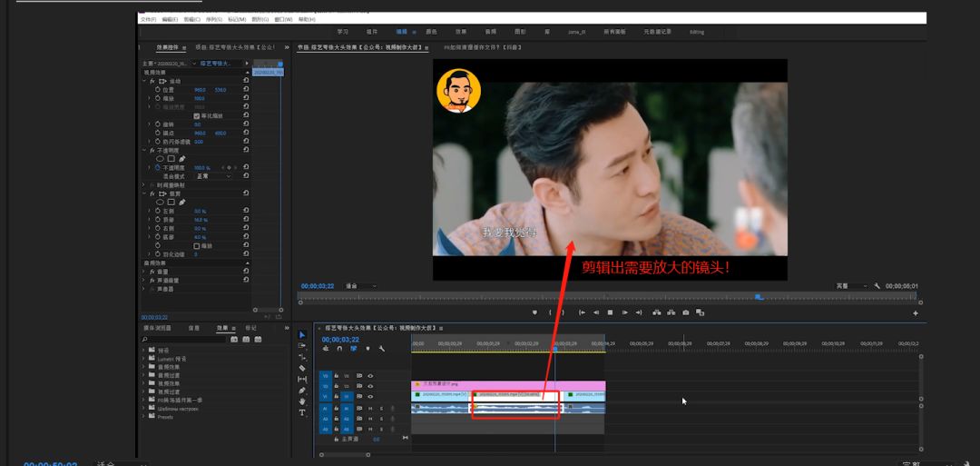The image size is (980, 466).
Task: Click the insert sequence as nest icon
Action: click(326, 349)
